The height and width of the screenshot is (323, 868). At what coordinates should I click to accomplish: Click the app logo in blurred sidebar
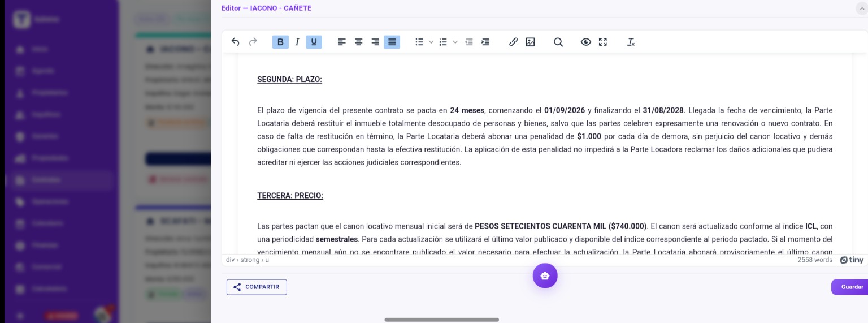21,19
